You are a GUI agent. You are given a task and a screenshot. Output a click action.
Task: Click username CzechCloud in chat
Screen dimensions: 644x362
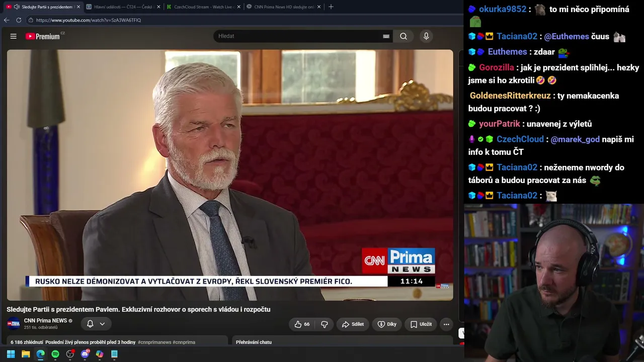click(520, 140)
